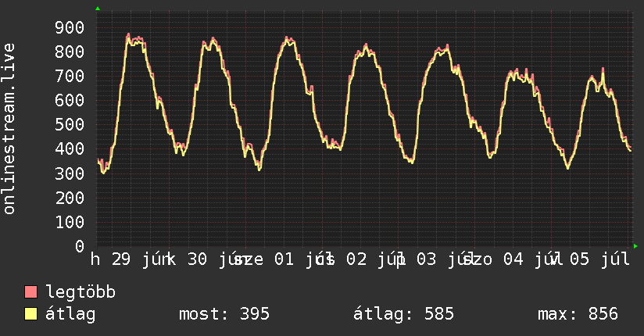Click the green arrow at x-axis end
The image size is (644, 336).
(635, 246)
